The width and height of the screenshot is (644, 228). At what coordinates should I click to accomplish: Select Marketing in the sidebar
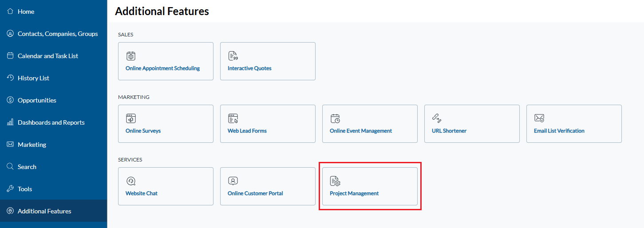click(x=53, y=145)
